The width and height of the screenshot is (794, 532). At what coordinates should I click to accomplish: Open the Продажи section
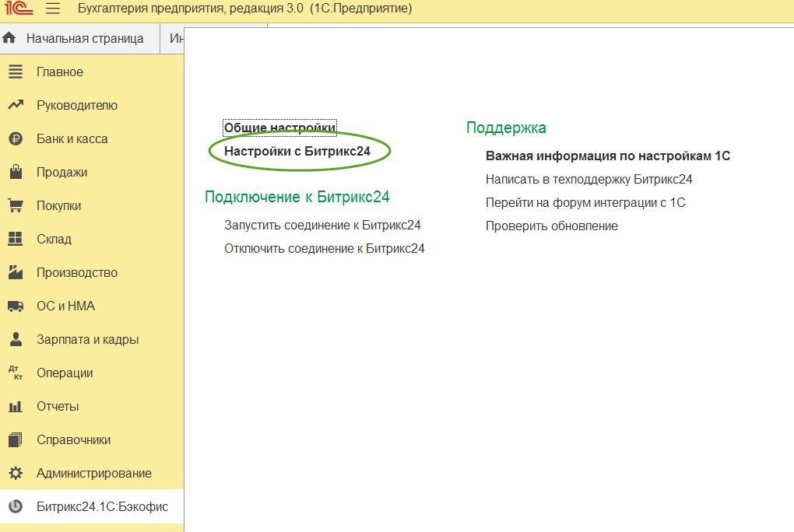[92, 172]
